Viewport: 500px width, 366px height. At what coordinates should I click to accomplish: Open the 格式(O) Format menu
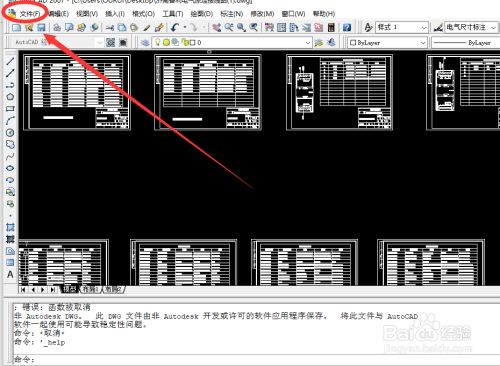tap(143, 14)
